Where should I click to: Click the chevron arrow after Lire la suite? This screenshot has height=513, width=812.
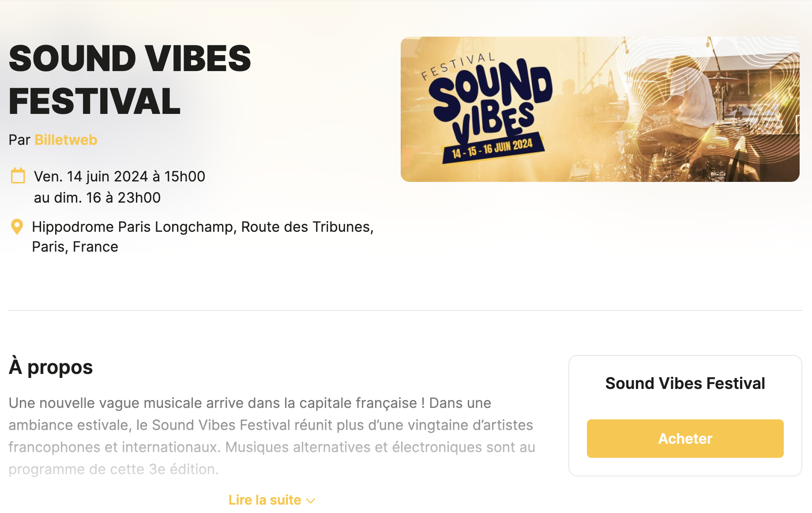311,501
